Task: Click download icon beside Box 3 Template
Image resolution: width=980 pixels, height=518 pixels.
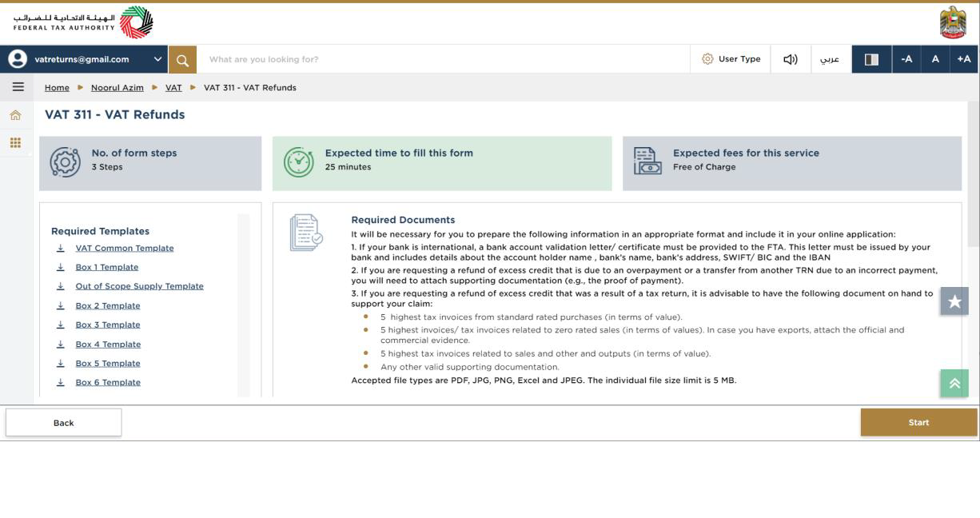Action: tap(61, 325)
